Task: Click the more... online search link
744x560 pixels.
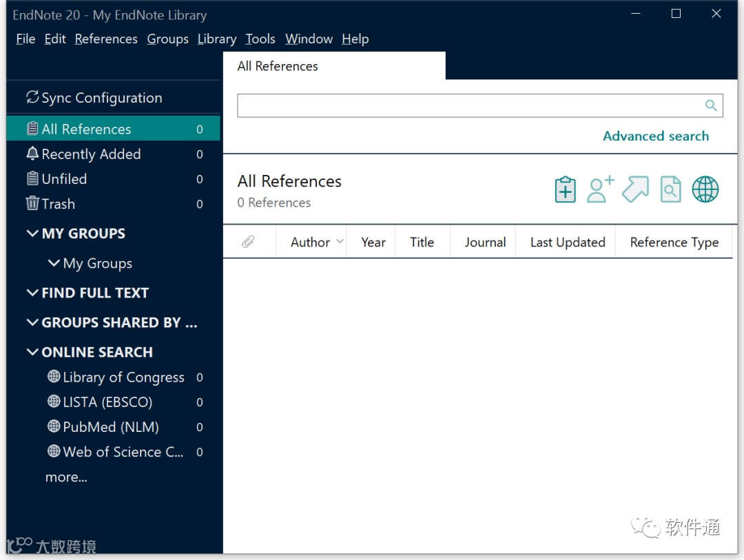Action: pyautogui.click(x=66, y=477)
